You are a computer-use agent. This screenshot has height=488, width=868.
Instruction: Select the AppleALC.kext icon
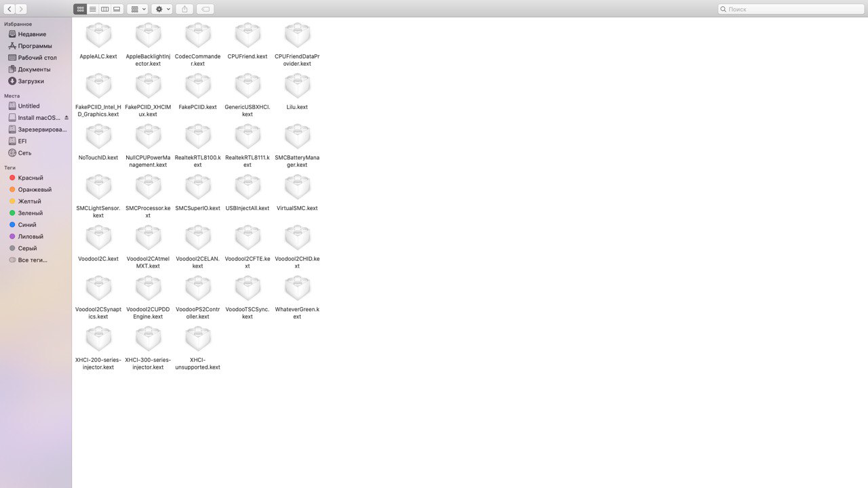pyautogui.click(x=98, y=35)
